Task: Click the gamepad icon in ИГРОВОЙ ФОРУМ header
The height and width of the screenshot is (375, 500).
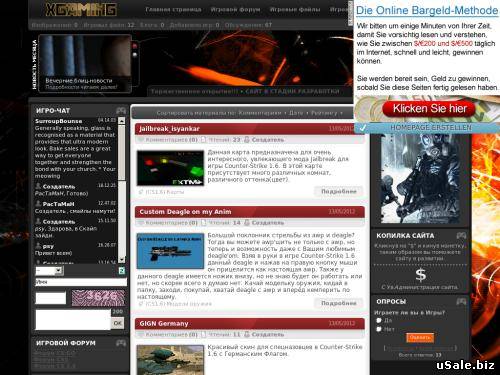Action: 121,343
